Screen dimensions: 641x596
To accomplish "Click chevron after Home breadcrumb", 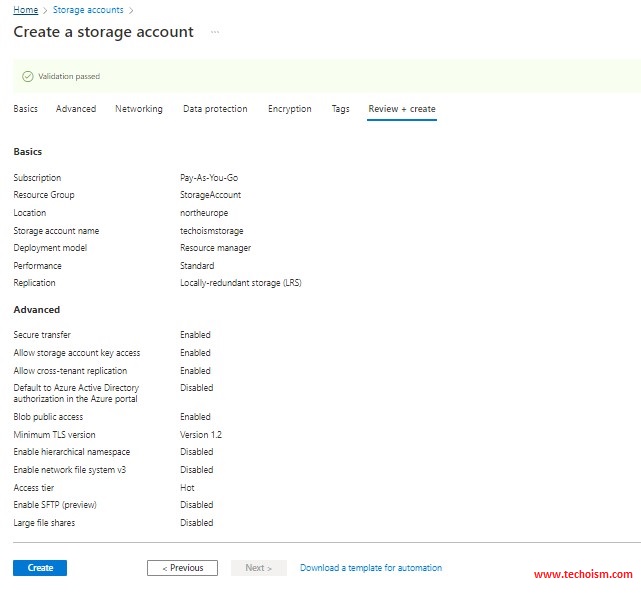I will coord(45,10).
